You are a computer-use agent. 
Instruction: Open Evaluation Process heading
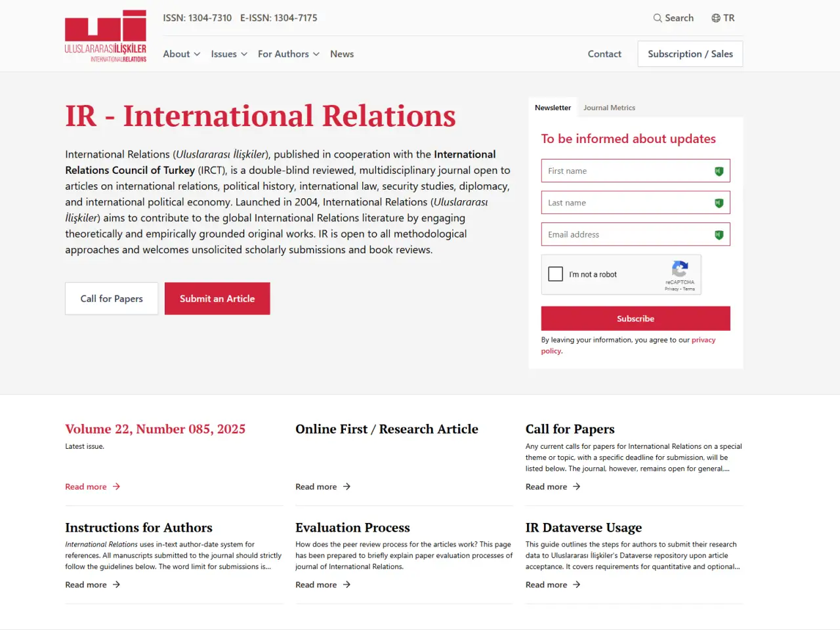pos(352,528)
